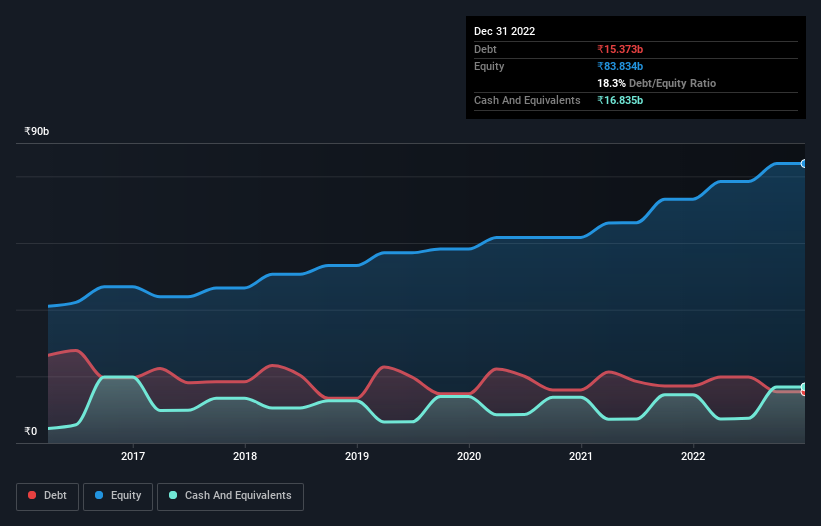Select the 2022 x-axis label
Image resolution: width=821 pixels, height=526 pixels.
[x=693, y=456]
